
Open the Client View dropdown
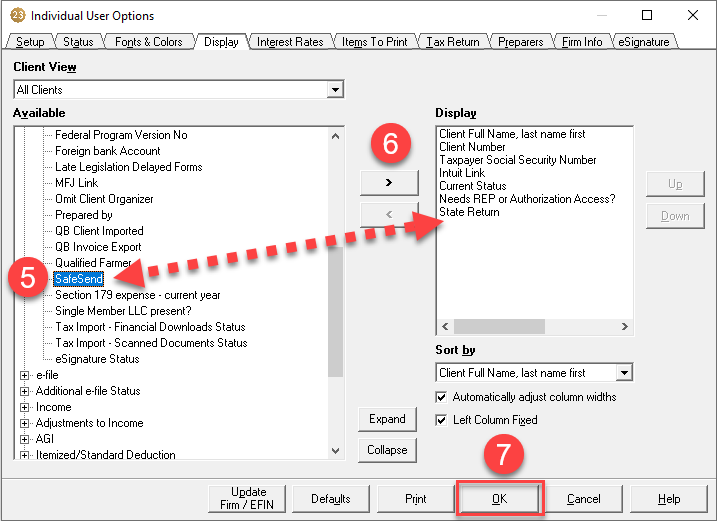[335, 90]
